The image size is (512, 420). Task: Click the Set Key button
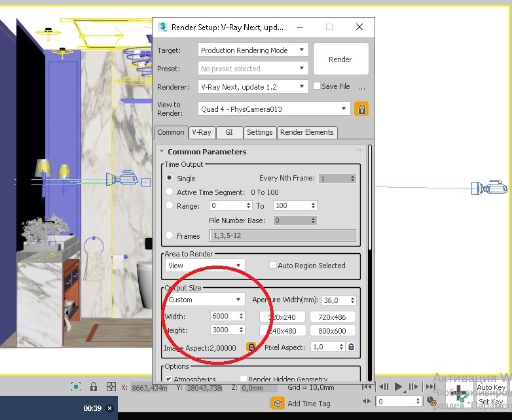[x=491, y=402]
